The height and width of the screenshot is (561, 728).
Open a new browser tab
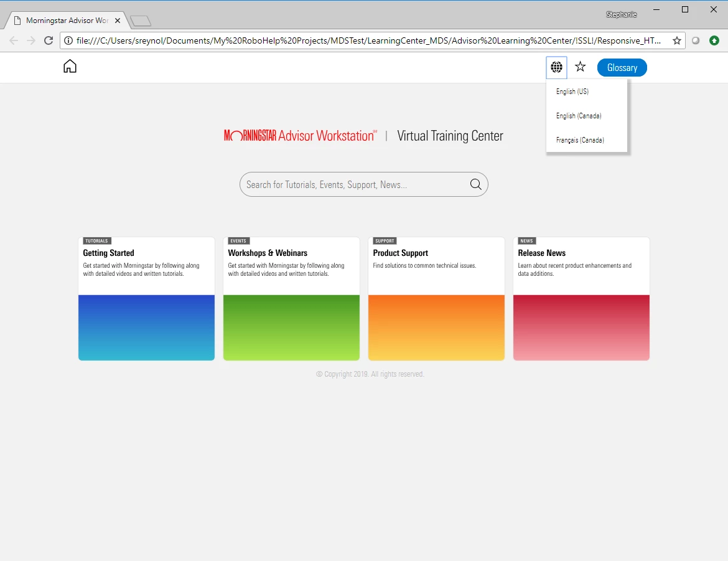pos(140,21)
